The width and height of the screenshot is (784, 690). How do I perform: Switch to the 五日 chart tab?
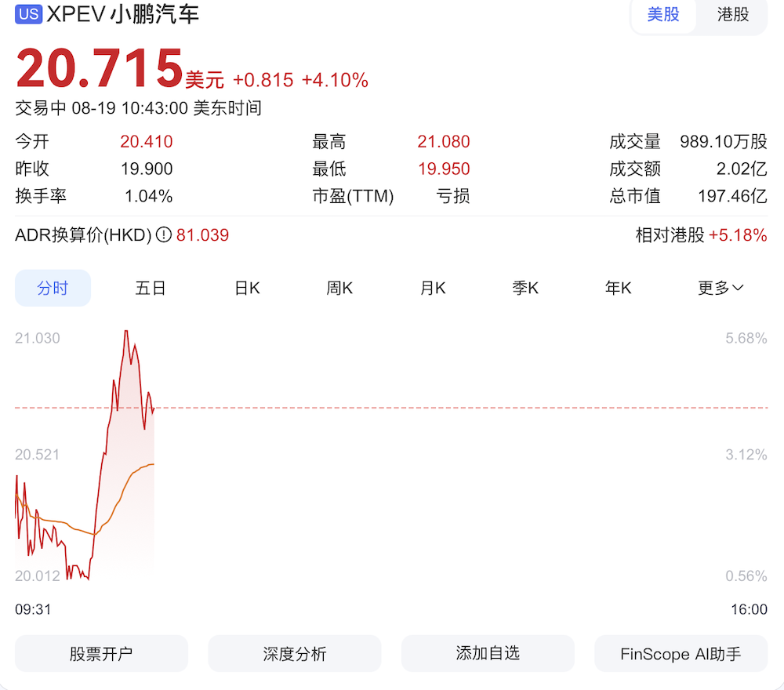(150, 288)
